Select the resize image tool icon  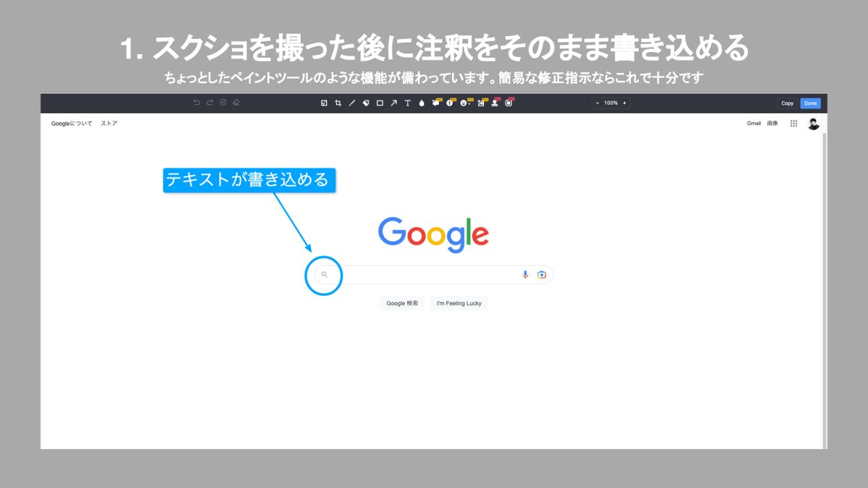[x=324, y=103]
